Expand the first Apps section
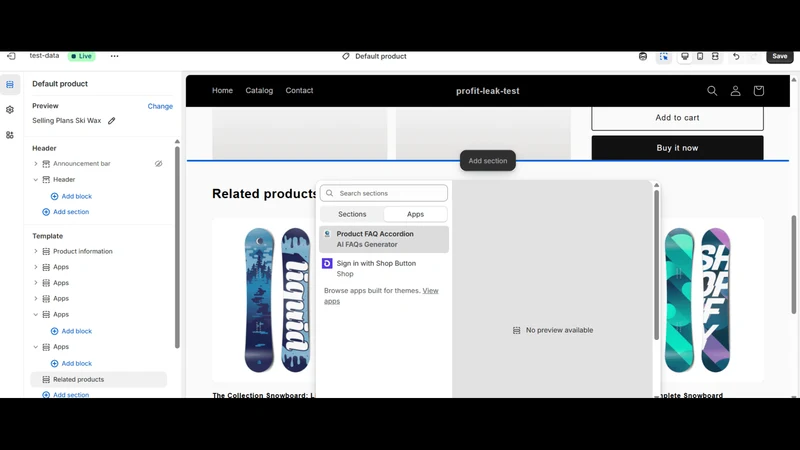800x450 pixels. point(36,267)
